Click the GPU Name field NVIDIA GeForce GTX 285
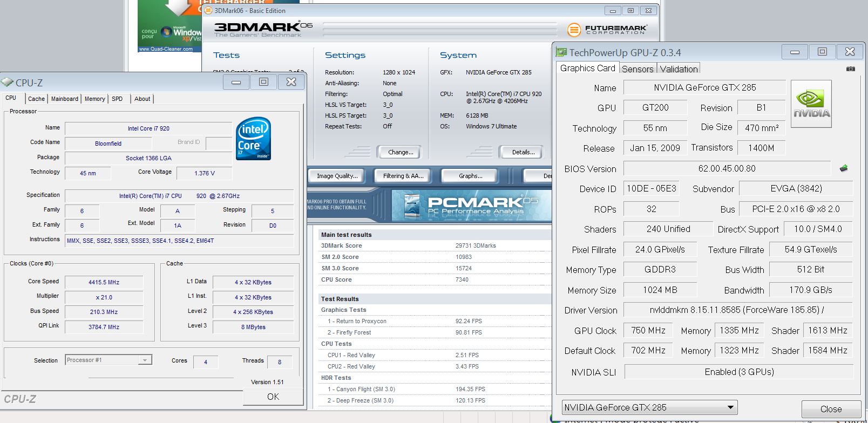Image resolution: width=868 pixels, height=423 pixels. click(x=704, y=87)
